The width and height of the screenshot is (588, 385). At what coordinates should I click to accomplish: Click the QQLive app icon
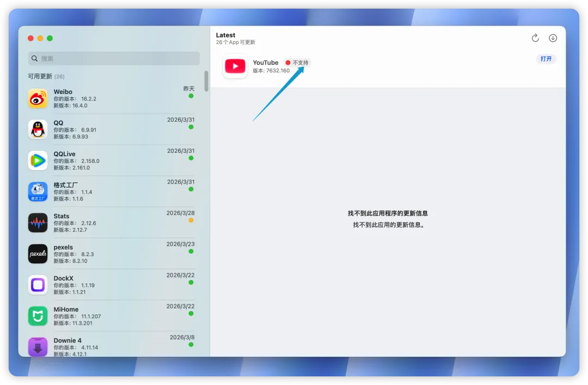[x=38, y=160]
